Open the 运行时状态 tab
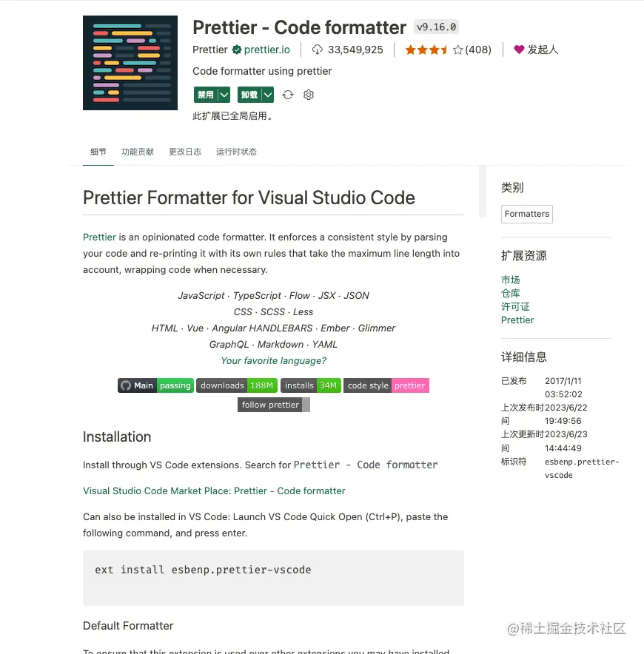Image resolution: width=644 pixels, height=654 pixels. pos(236,152)
